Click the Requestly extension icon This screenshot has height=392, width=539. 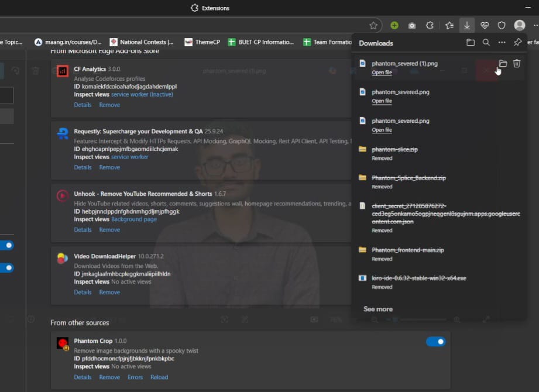[x=63, y=133]
